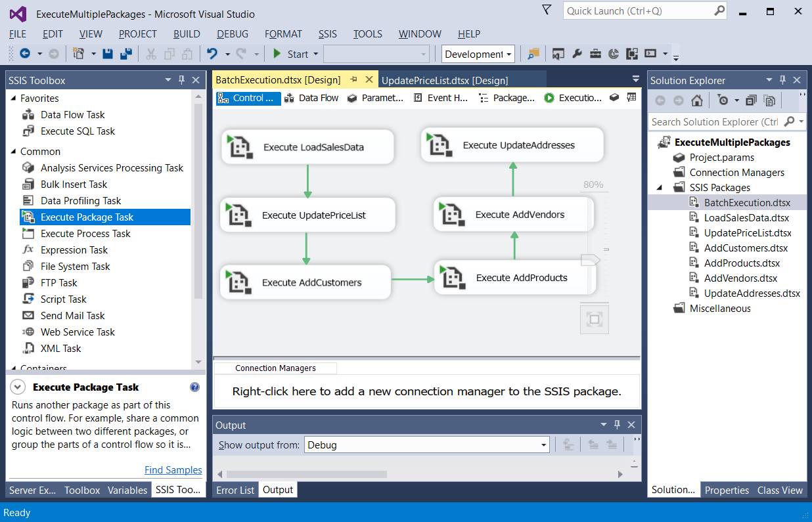Click the Find in Files toolbar icon
812x522 pixels.
pyautogui.click(x=533, y=54)
